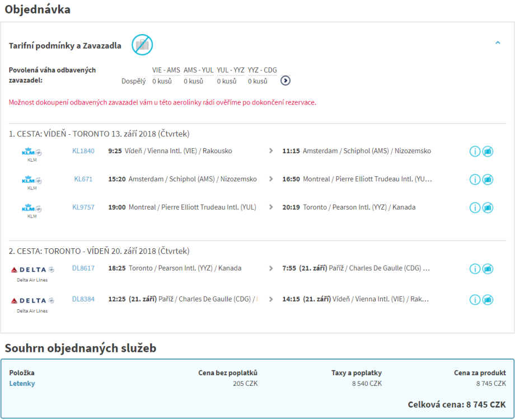This screenshot has height=420, width=515.
Task: Select the Tarifní podmínky a Zavazadla heading
Action: (65, 46)
